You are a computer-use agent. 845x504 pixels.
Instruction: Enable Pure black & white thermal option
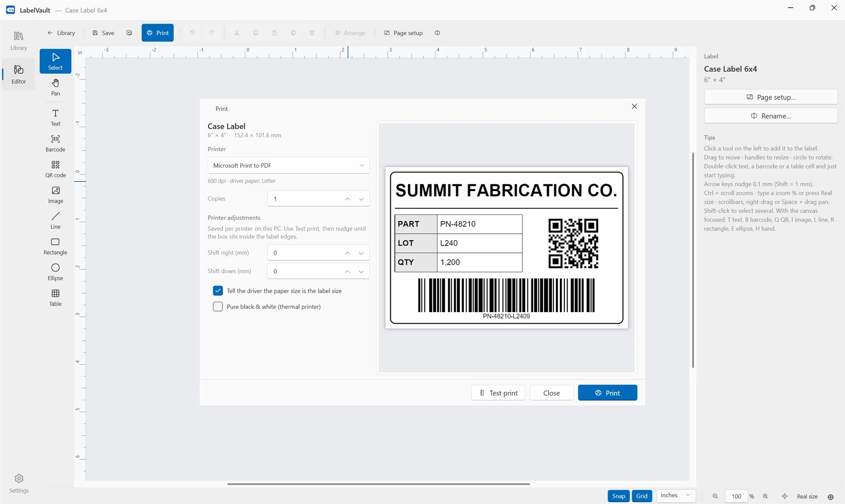[x=218, y=306]
